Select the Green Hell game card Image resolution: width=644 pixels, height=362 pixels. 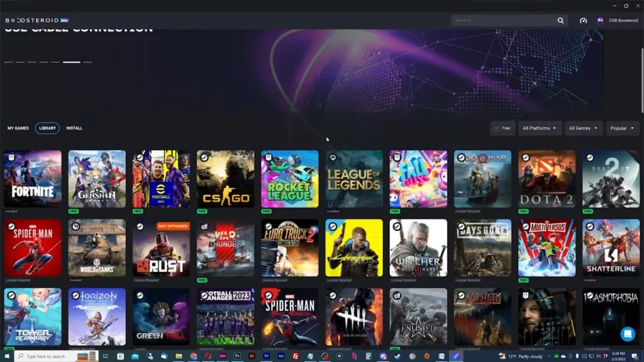point(162,317)
